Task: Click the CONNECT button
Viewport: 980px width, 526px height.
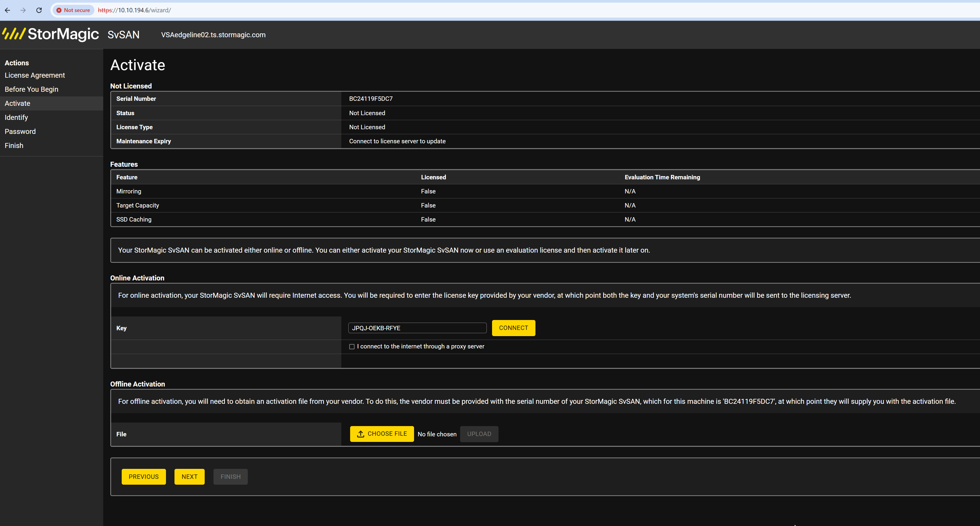Action: (513, 328)
